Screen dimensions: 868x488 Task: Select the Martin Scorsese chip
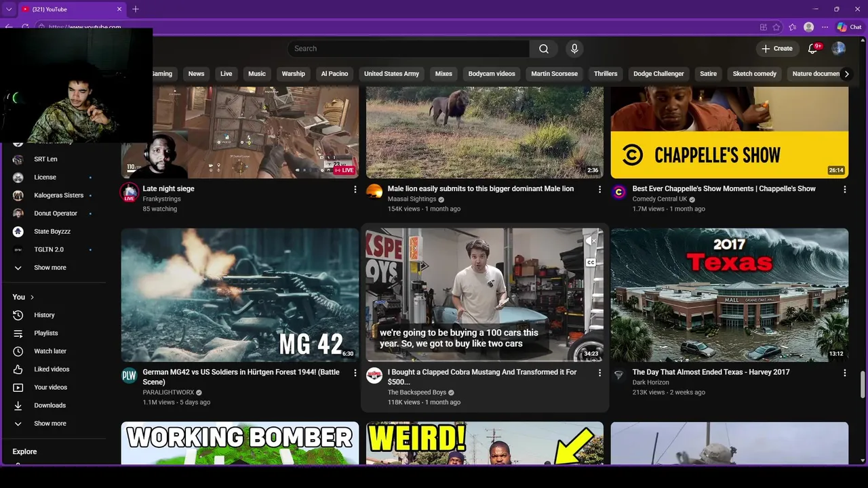(555, 74)
